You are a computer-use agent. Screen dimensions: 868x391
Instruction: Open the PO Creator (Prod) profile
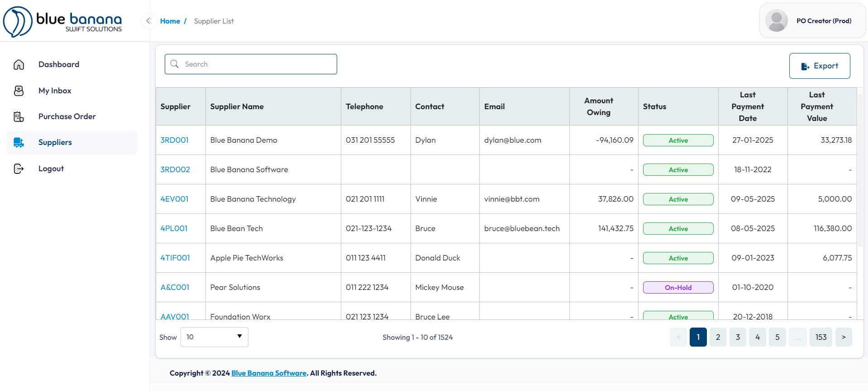pyautogui.click(x=812, y=21)
